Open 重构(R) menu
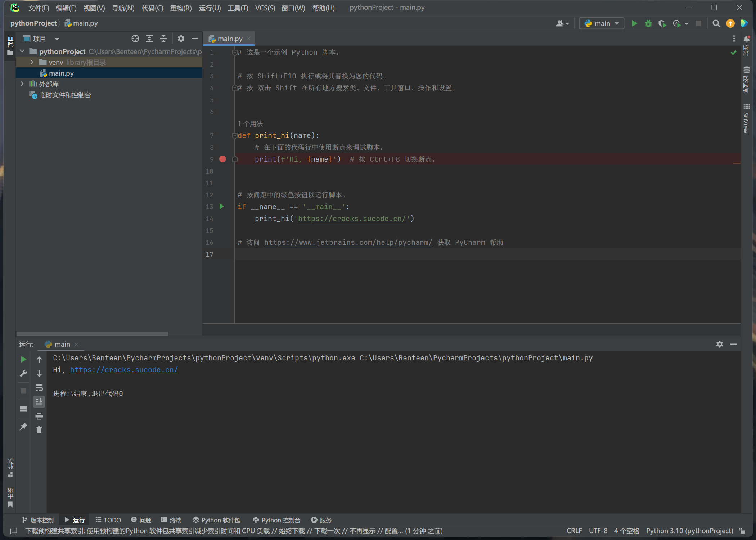This screenshot has width=756, height=540. pos(181,8)
